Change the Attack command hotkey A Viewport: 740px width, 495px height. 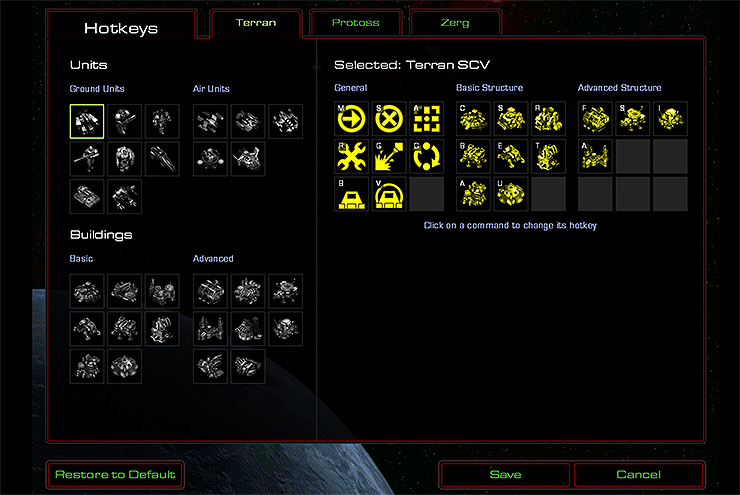pos(427,118)
